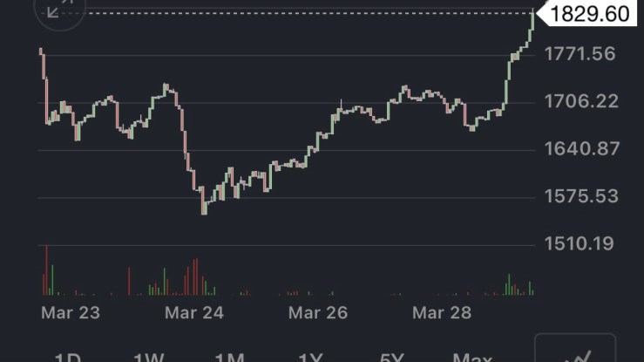Switch to the Max time range

(x=472, y=358)
